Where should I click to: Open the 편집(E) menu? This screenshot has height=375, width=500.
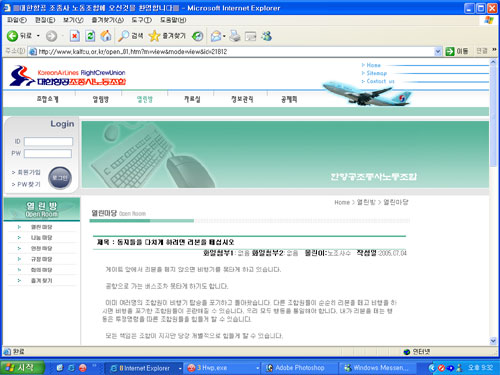[45, 20]
